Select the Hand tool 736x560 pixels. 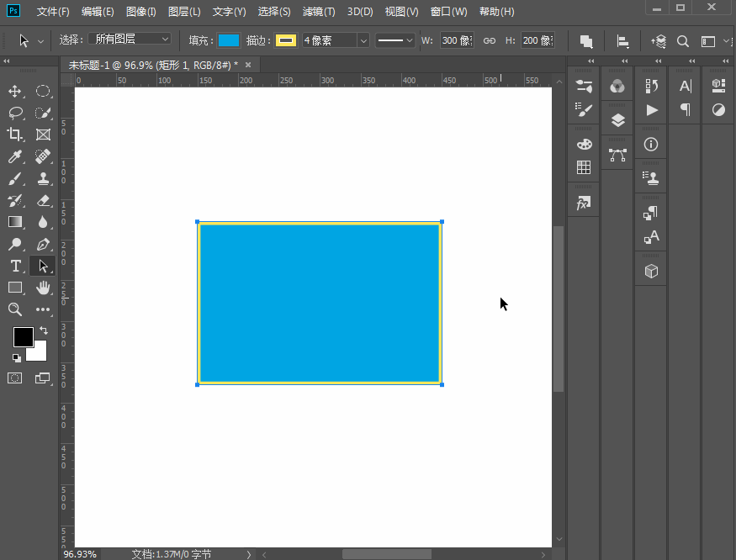(x=43, y=288)
